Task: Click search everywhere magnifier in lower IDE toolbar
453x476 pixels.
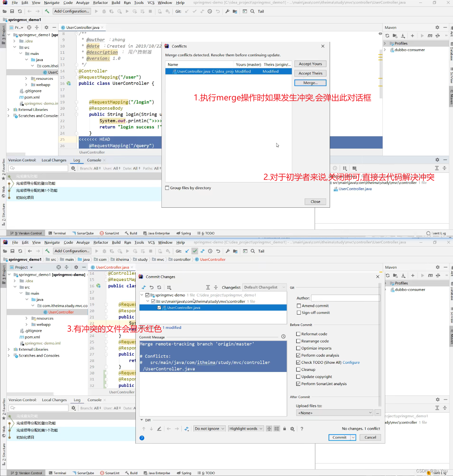Action: 253,251
